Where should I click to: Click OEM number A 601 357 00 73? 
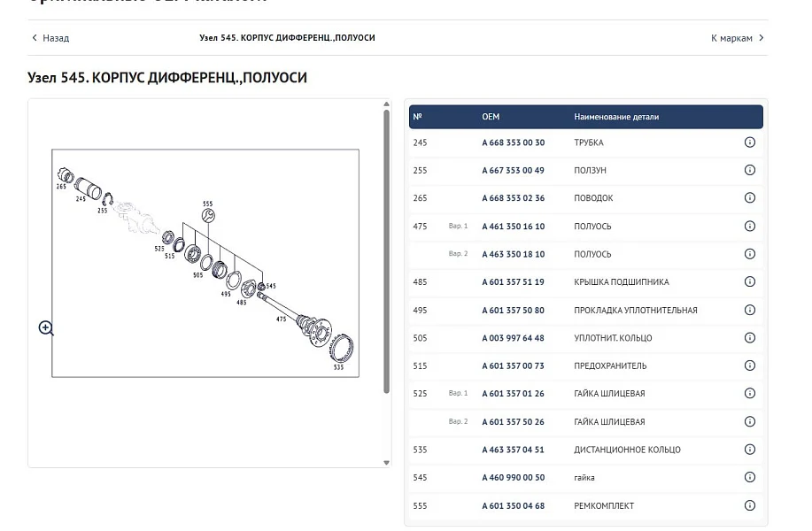514,366
